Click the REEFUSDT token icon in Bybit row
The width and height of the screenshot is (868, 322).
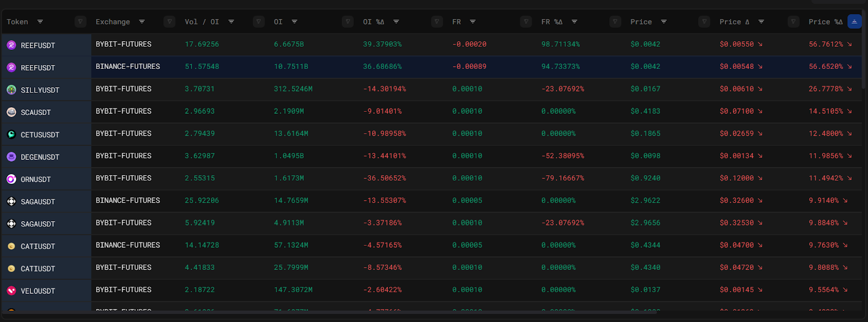pos(11,45)
